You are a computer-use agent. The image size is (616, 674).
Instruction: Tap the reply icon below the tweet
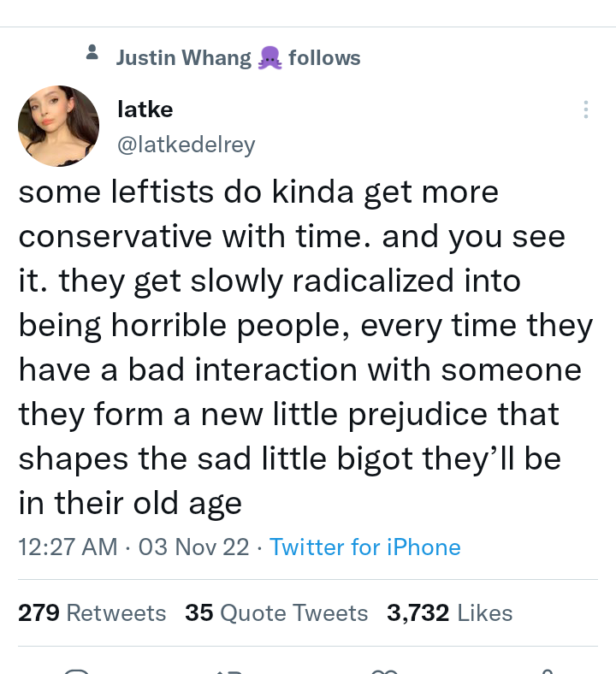pos(77,671)
